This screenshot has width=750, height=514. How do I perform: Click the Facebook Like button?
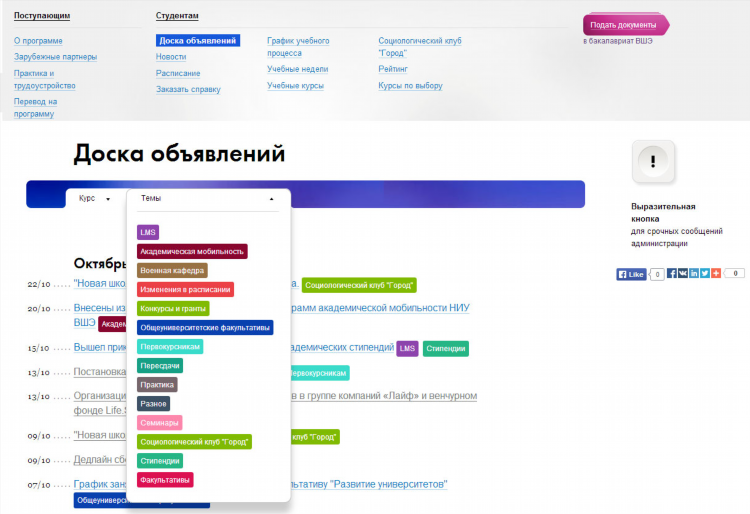click(x=631, y=274)
